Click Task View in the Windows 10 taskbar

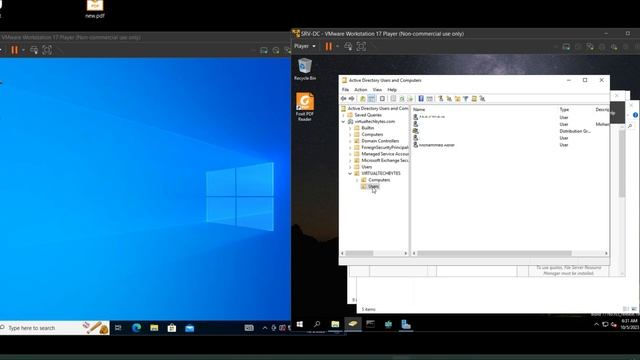point(118,328)
